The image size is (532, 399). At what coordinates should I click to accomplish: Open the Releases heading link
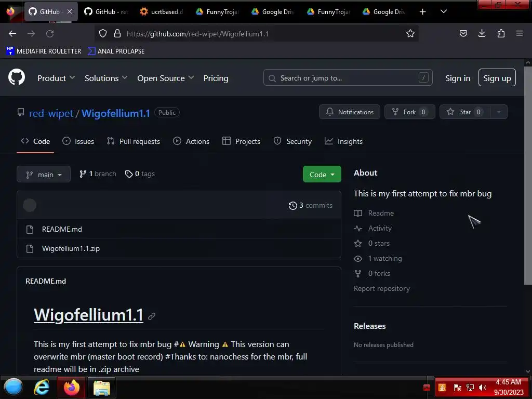[x=370, y=326]
